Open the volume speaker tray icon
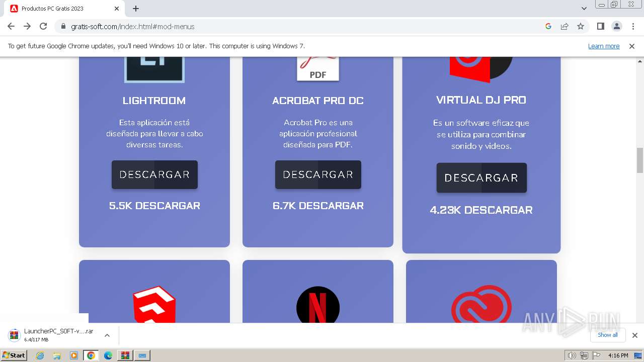Image resolution: width=644 pixels, height=362 pixels. tap(572, 355)
